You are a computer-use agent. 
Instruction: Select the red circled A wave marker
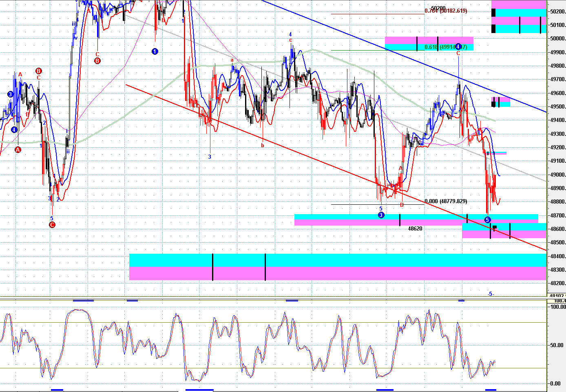[x=18, y=150]
